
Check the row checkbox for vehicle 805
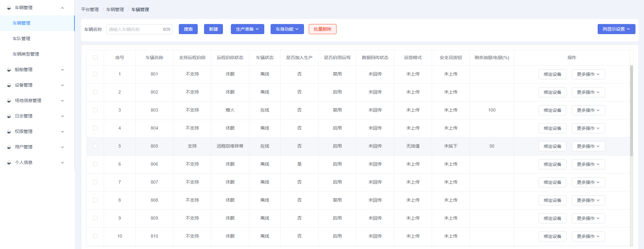[x=95, y=146]
